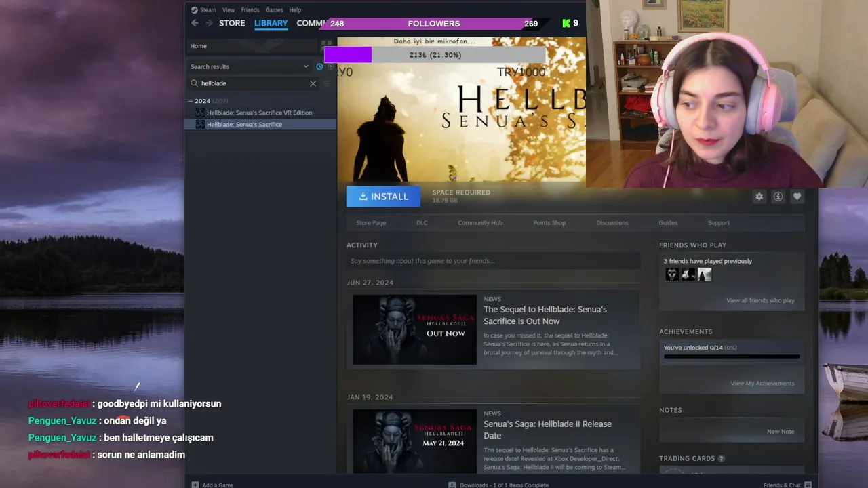Image resolution: width=868 pixels, height=488 pixels.
Task: Open advanced filter options icon
Action: [327, 83]
